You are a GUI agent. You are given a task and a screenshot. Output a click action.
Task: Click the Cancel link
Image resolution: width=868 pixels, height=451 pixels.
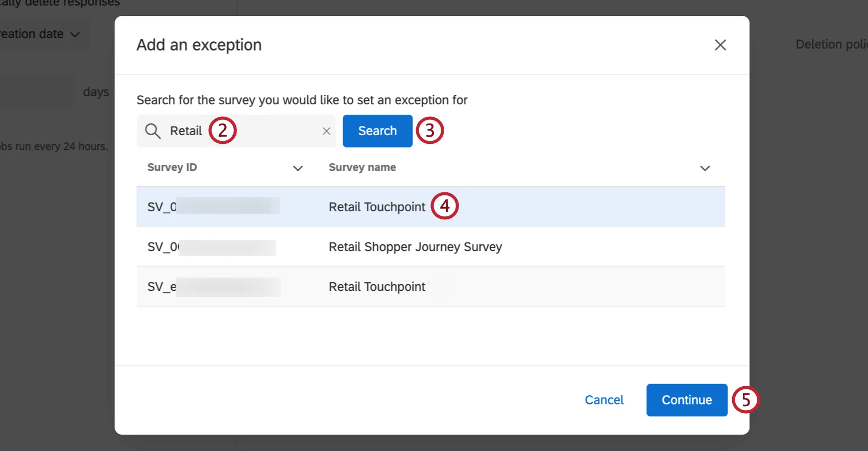(x=604, y=400)
